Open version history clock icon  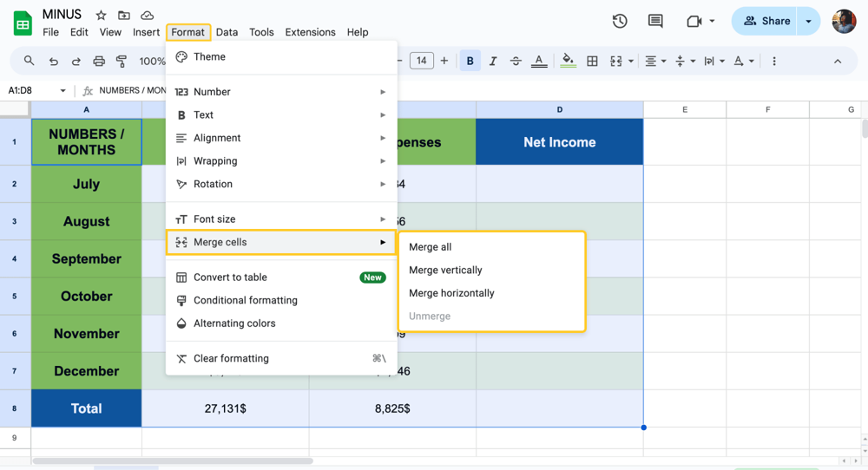pos(620,21)
